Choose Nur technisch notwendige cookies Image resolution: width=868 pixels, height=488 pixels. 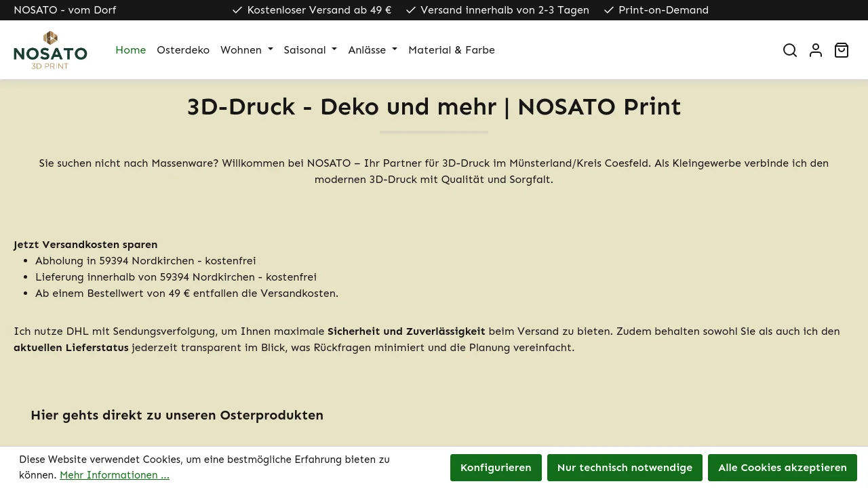point(625,468)
